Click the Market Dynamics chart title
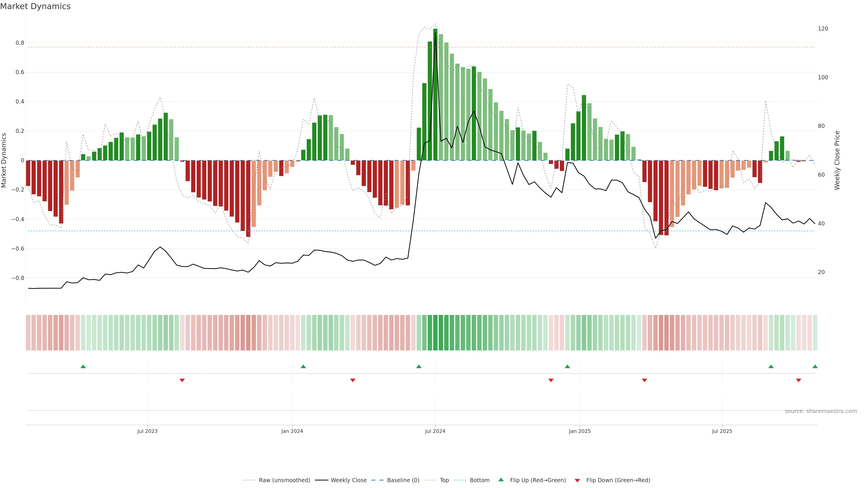The image size is (868, 488). (35, 6)
